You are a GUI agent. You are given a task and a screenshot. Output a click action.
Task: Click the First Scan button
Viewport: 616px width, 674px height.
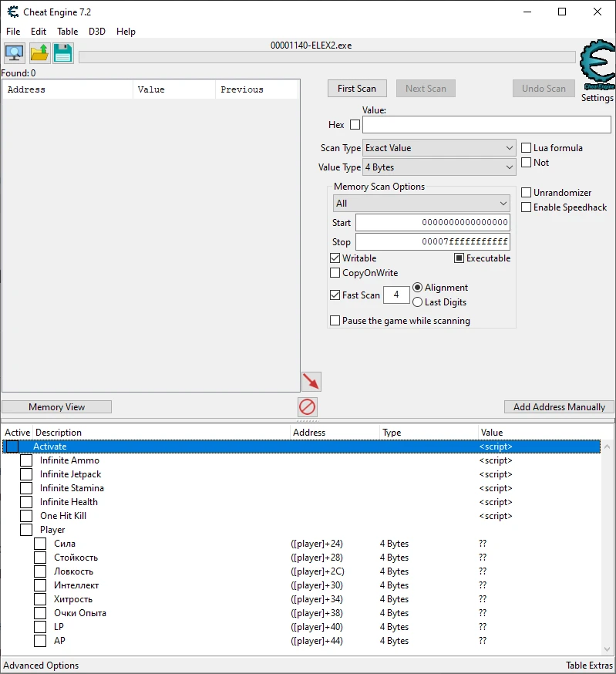(x=357, y=89)
